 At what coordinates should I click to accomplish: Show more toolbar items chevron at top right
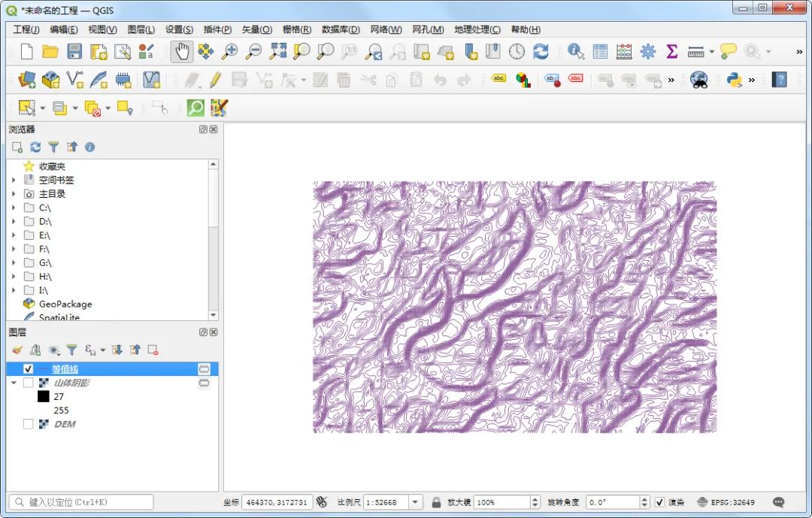799,51
